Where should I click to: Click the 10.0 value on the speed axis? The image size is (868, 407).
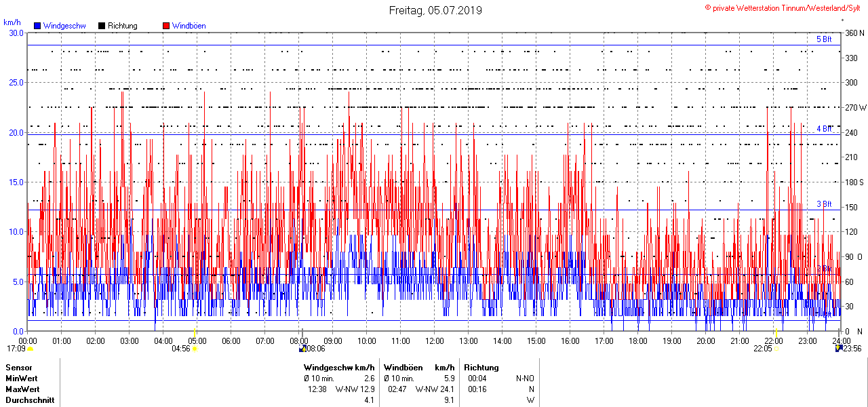click(16, 231)
